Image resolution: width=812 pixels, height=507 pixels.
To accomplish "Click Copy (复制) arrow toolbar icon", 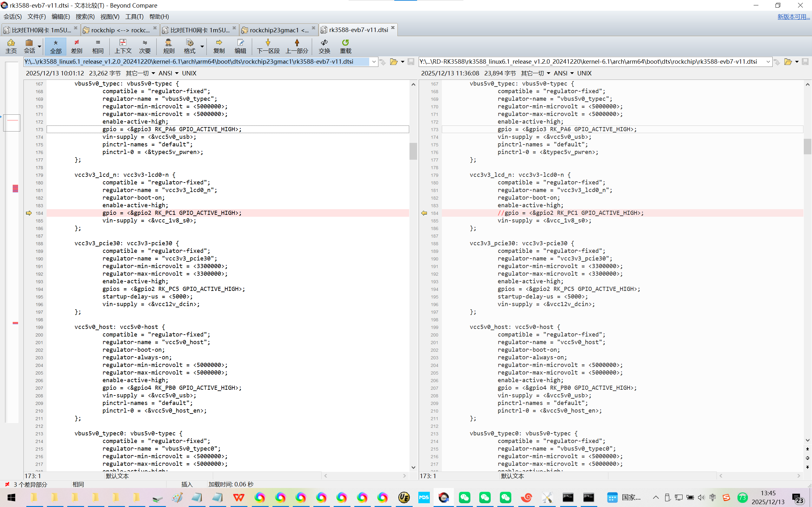I will pyautogui.click(x=219, y=46).
